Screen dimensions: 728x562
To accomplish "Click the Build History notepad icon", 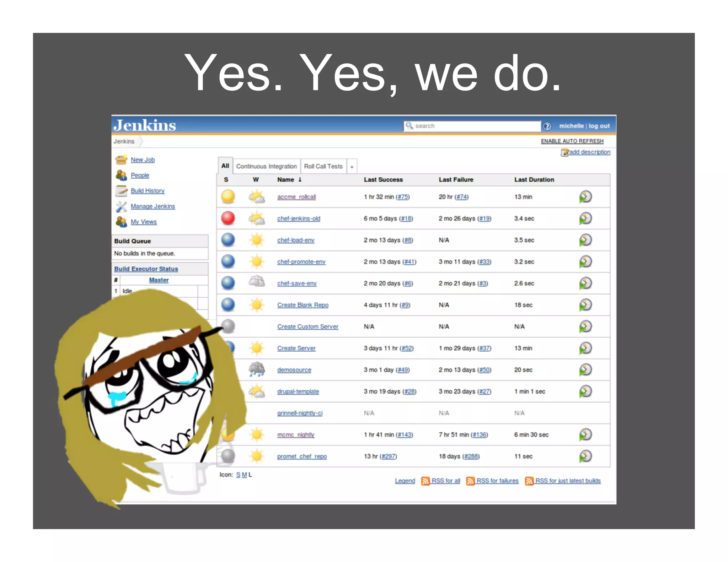I will pos(121,191).
